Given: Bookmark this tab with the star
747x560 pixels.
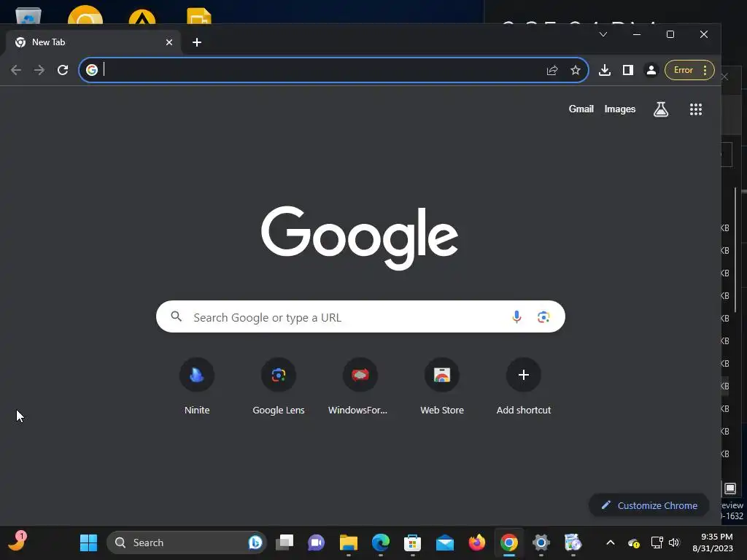Looking at the screenshot, I should (576, 71).
